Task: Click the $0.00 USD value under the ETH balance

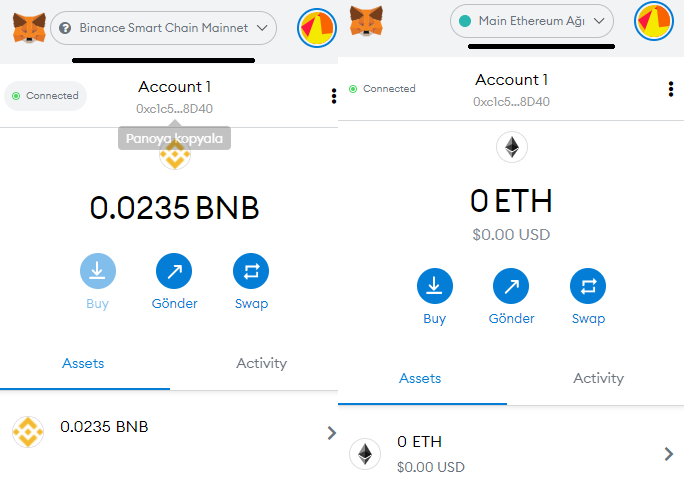Action: 511,235
